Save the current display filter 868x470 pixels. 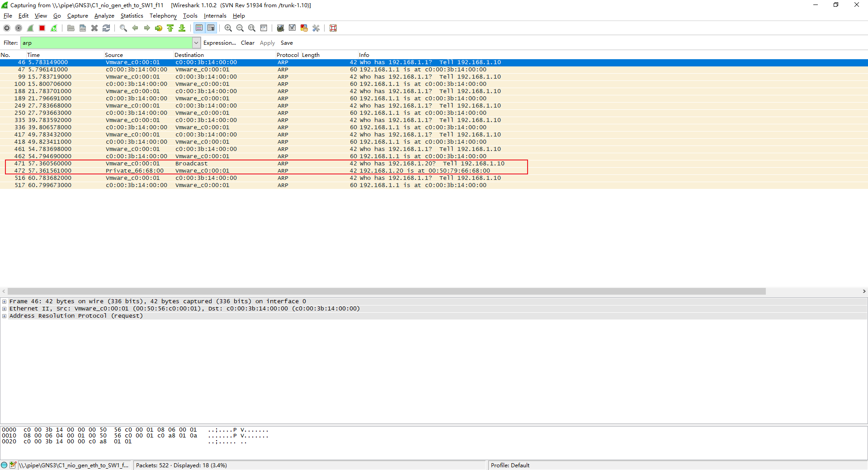point(287,43)
